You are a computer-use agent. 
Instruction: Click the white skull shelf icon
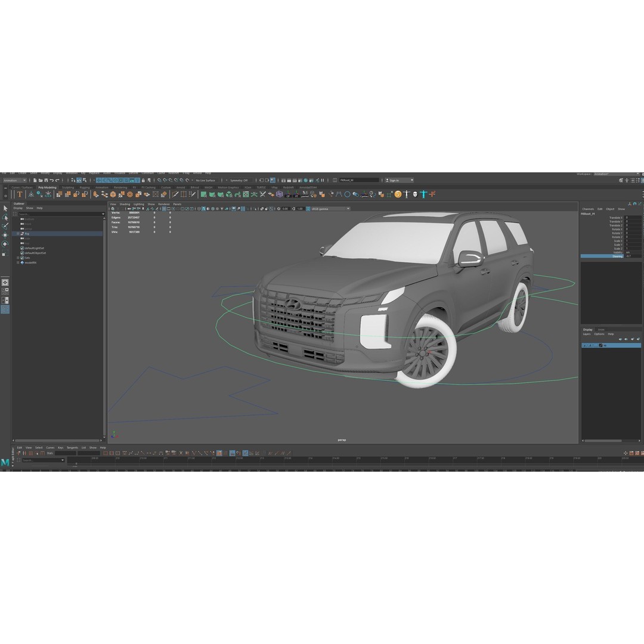(415, 194)
